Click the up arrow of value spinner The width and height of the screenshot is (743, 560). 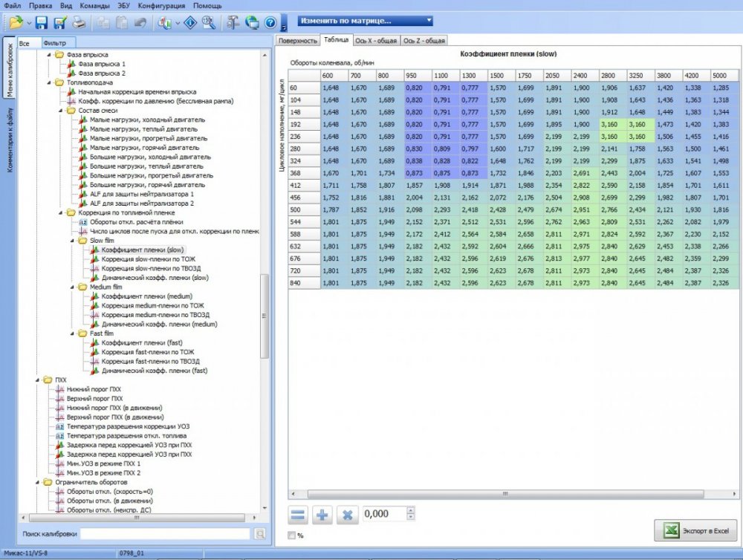pyautogui.click(x=412, y=510)
